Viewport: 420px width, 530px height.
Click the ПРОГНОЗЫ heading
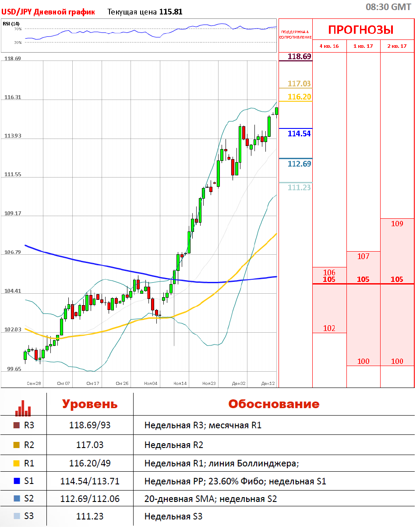pos(360,30)
